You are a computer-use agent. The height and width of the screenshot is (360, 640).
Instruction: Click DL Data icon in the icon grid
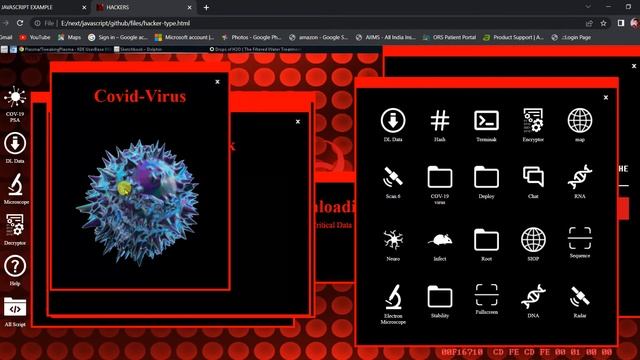(x=393, y=124)
